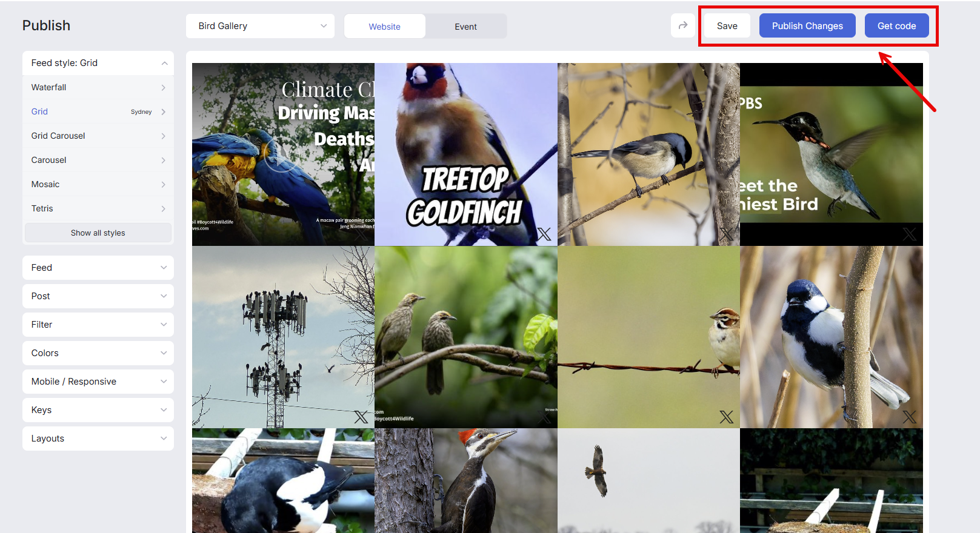
Task: Click X icon on barbed wire sparrow photo
Action: 727,417
